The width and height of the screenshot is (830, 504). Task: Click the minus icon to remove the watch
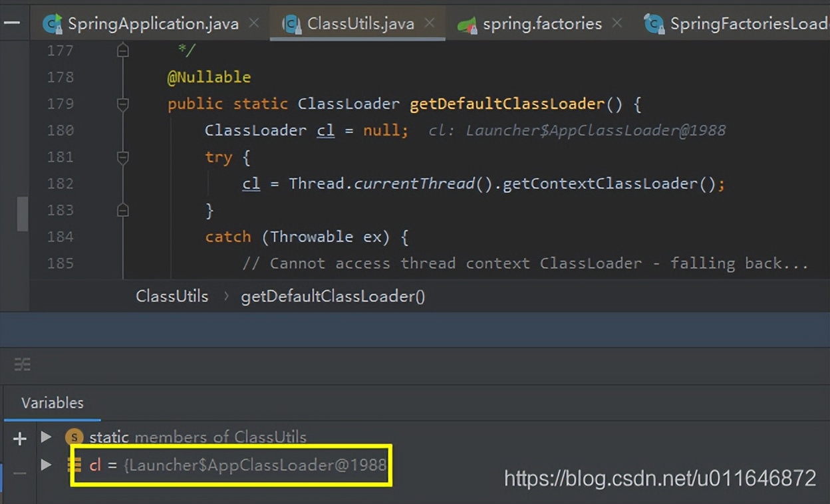20,473
